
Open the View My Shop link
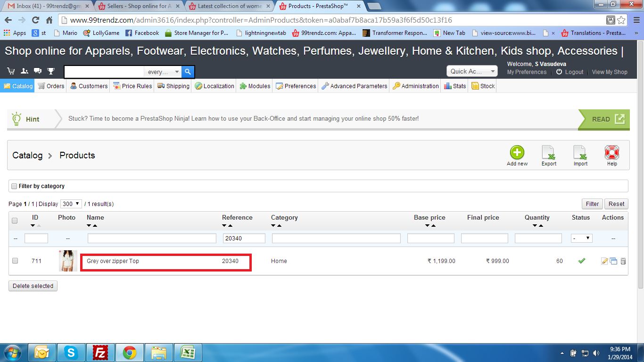pos(610,72)
